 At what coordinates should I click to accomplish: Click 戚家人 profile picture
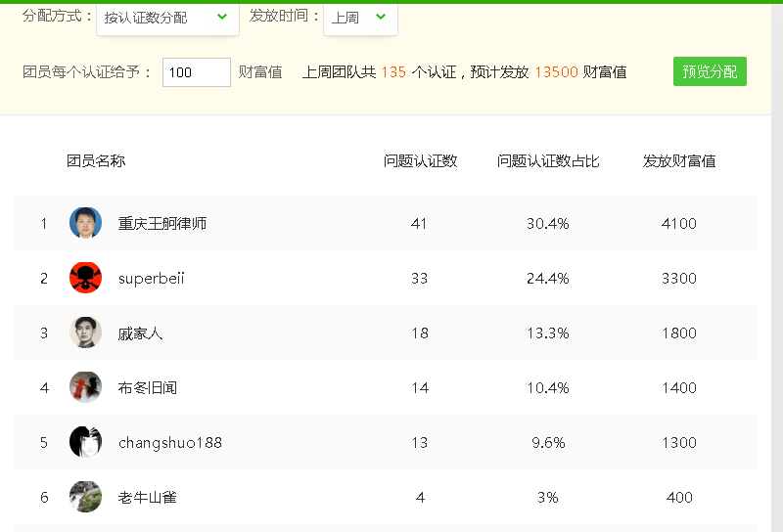coord(85,332)
